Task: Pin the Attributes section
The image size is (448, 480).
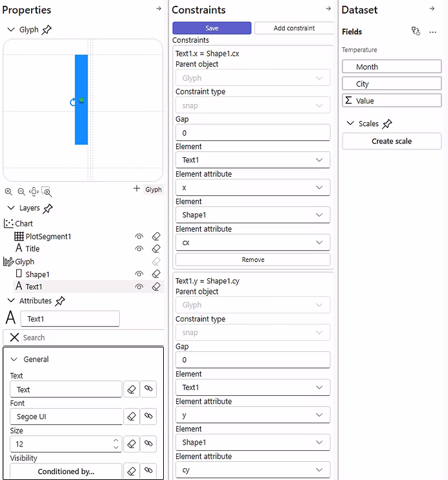Action: 60,301
